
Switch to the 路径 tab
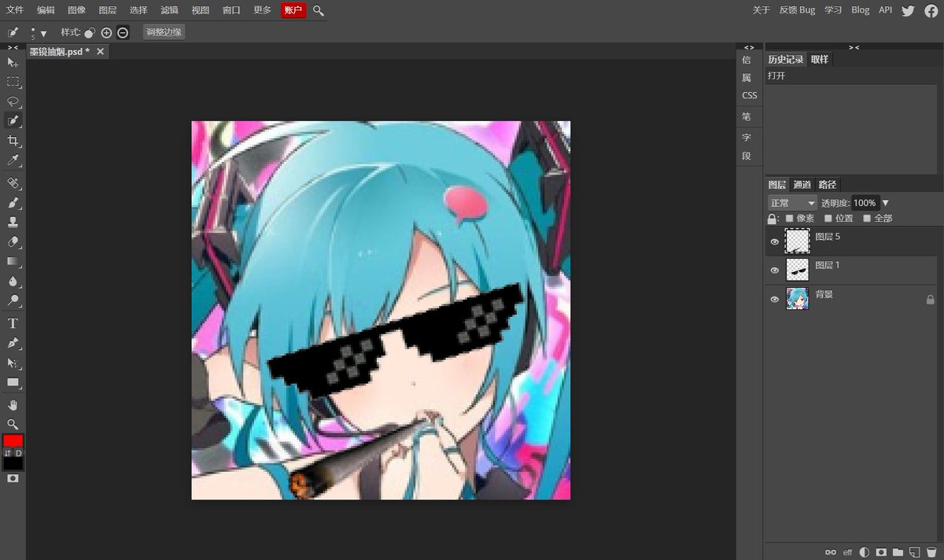(x=828, y=185)
